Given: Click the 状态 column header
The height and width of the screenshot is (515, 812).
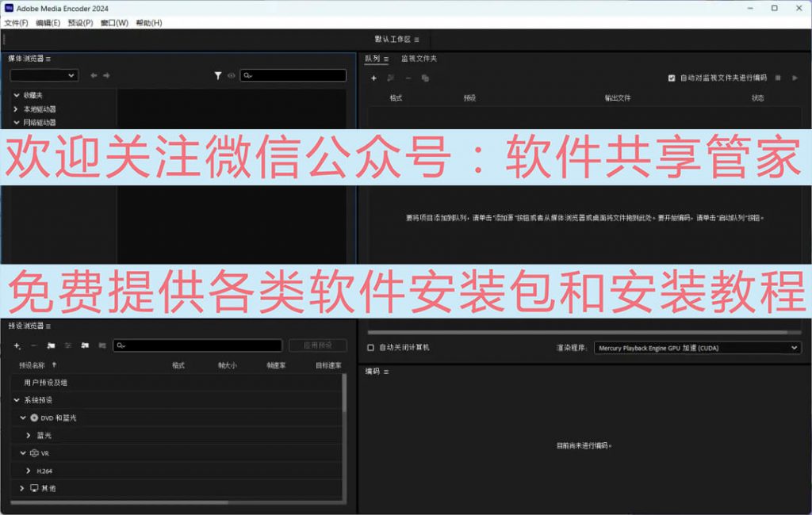Looking at the screenshot, I should (757, 97).
